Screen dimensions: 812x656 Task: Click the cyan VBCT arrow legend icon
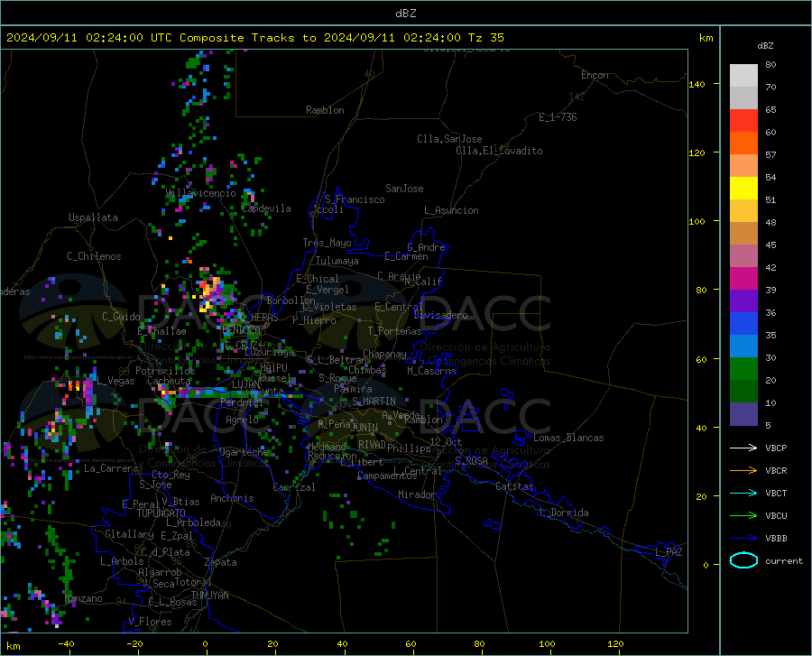click(x=743, y=493)
